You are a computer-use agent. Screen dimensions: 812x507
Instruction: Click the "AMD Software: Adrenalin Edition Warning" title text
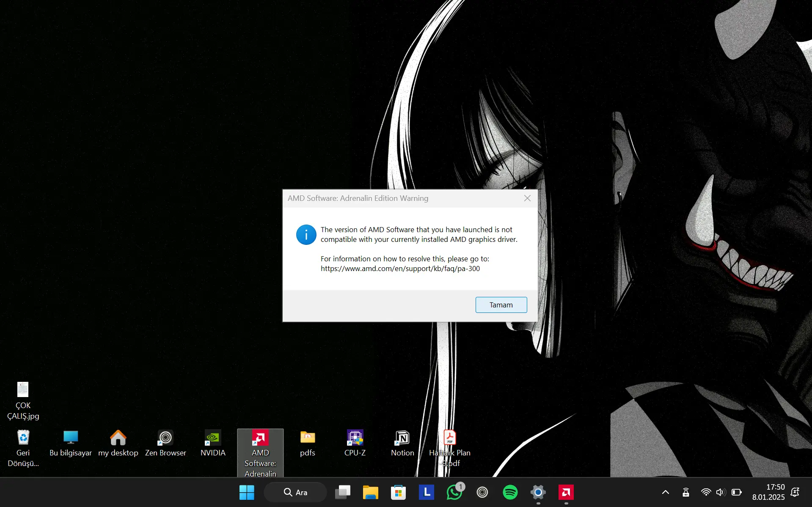click(358, 198)
